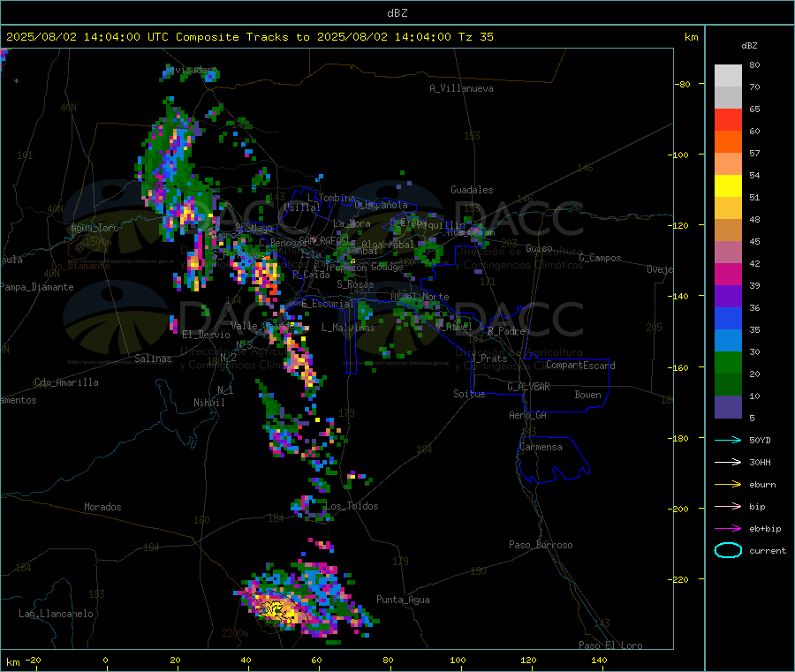
Task: Click the Punta_Agua place label
Action: coord(403,600)
